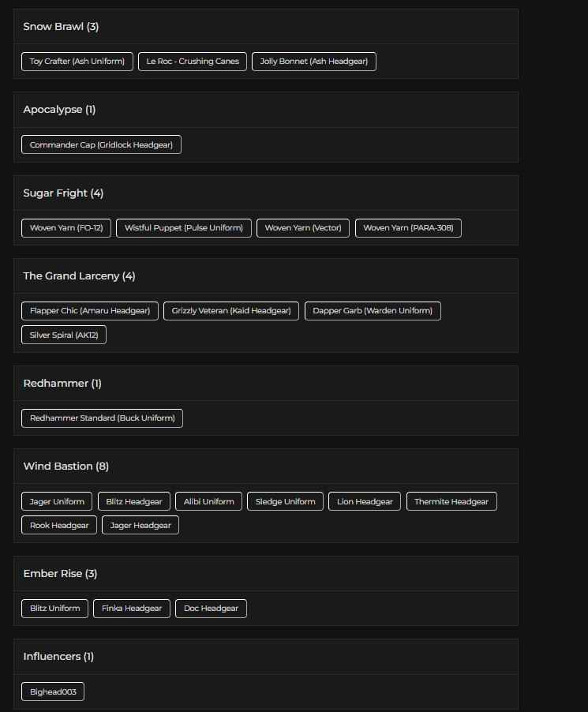Select the Le Roc - Crushing Canes tag

coord(193,62)
